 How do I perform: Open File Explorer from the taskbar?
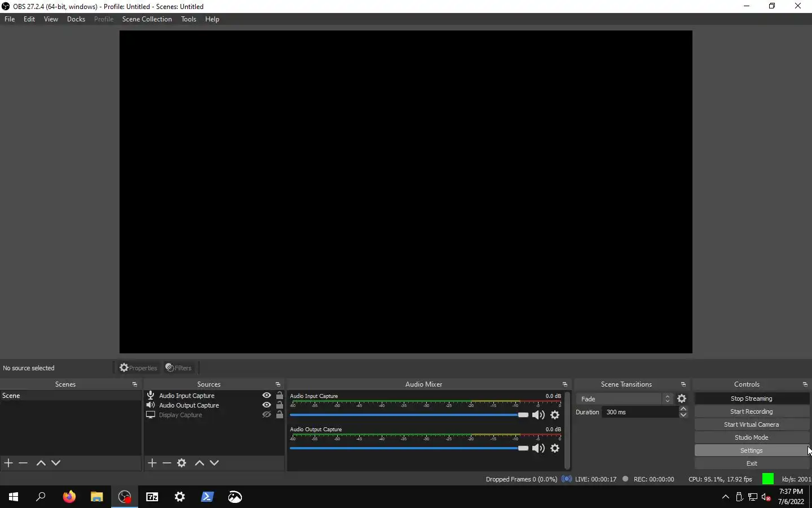[97, 497]
